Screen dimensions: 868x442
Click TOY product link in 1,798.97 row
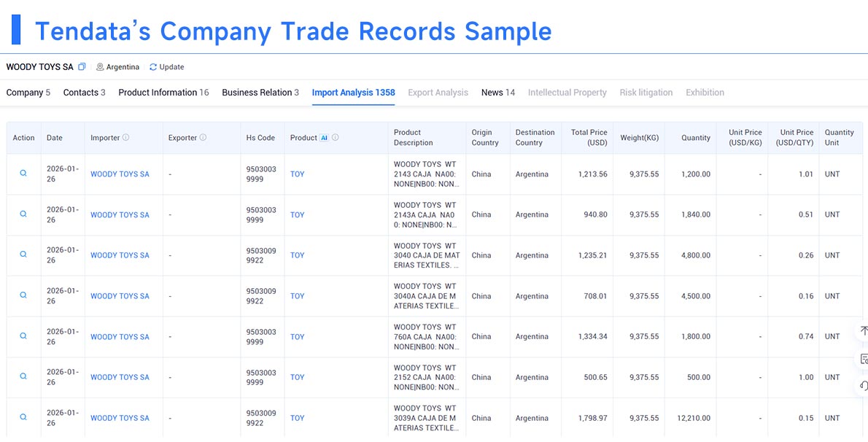[x=298, y=418]
